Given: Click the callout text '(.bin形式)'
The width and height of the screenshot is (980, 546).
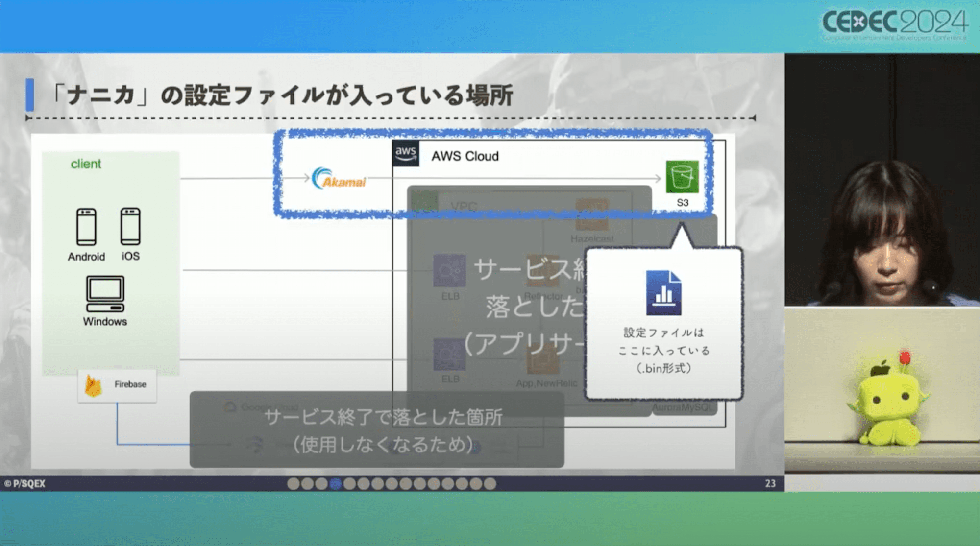Looking at the screenshot, I should 663,368.
